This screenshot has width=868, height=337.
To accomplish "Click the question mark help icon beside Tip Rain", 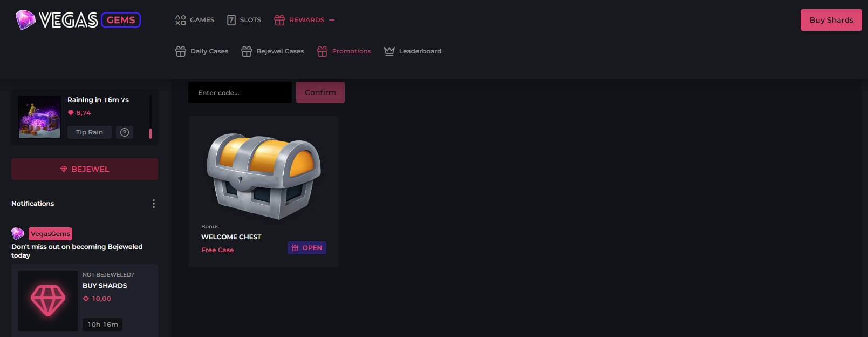I will (125, 132).
